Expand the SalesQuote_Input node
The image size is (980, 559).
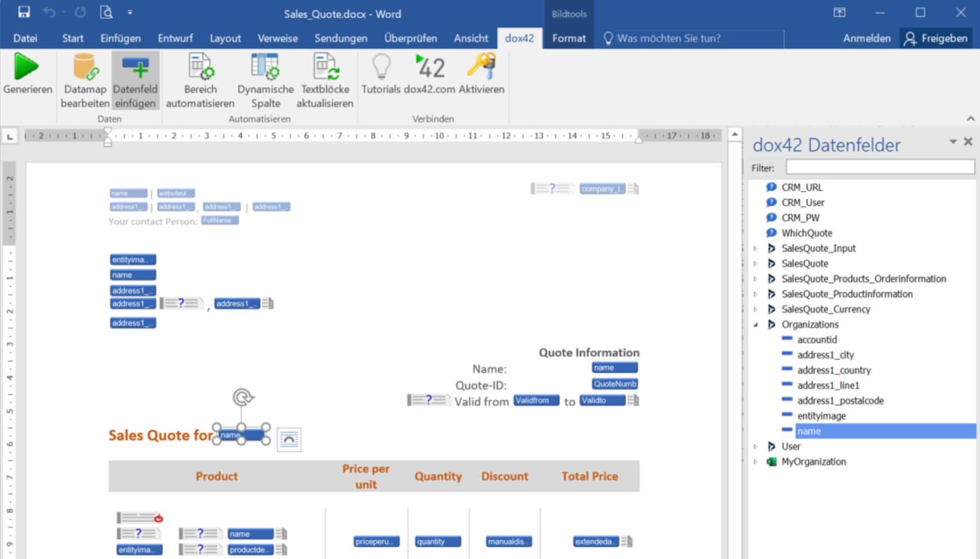755,248
